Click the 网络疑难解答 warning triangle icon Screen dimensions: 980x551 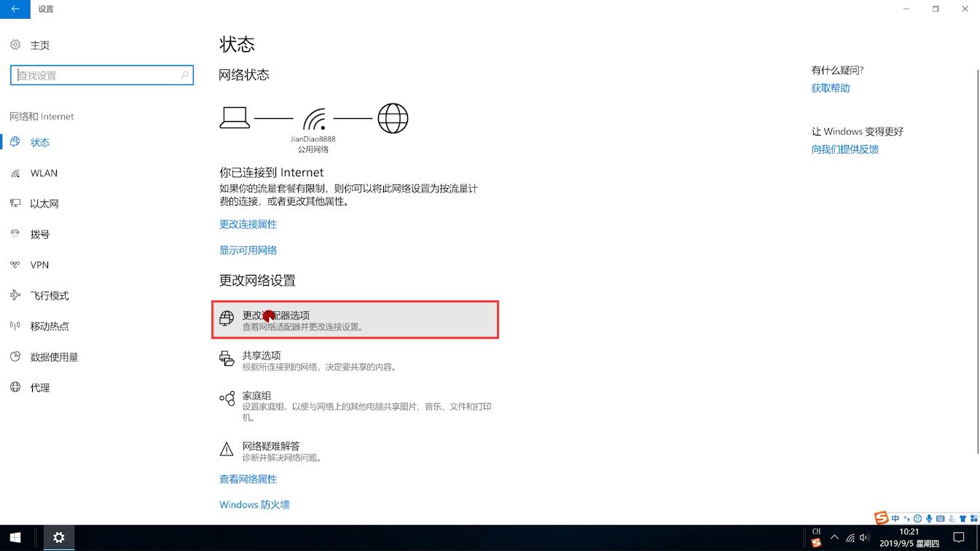tap(227, 449)
